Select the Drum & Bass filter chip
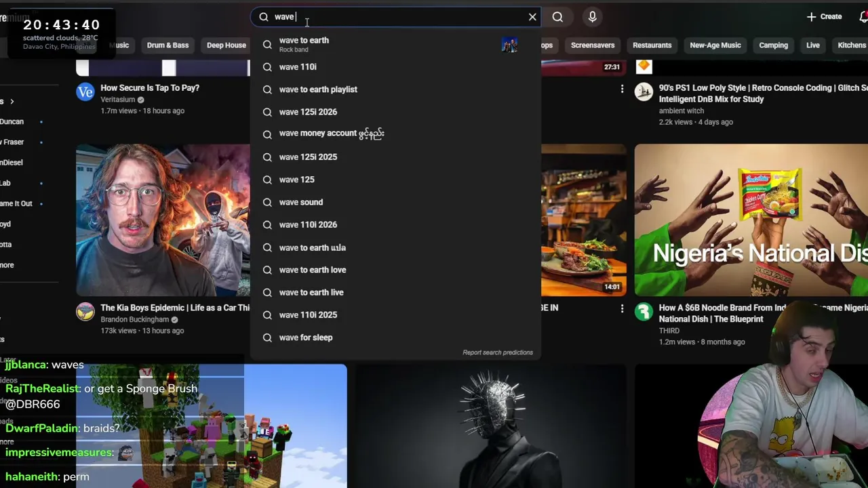The image size is (868, 488). click(x=167, y=45)
